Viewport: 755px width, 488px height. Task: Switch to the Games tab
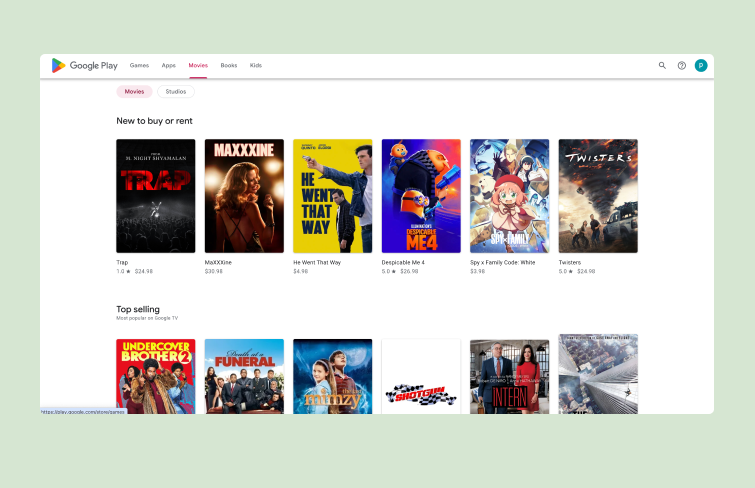(x=139, y=66)
